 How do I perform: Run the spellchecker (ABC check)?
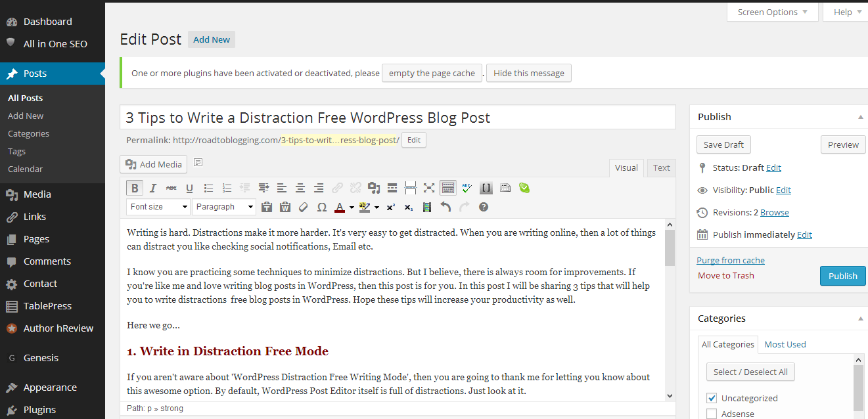[x=467, y=188]
